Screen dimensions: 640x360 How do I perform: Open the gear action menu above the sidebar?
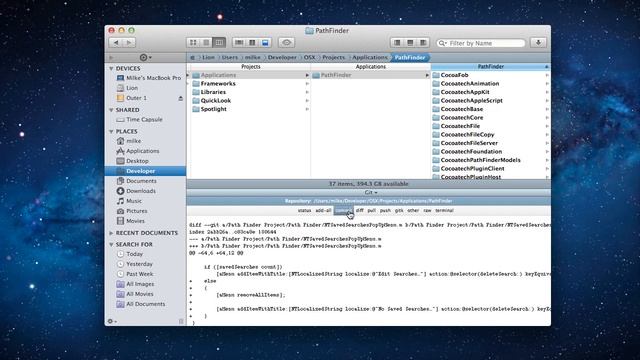point(145,58)
